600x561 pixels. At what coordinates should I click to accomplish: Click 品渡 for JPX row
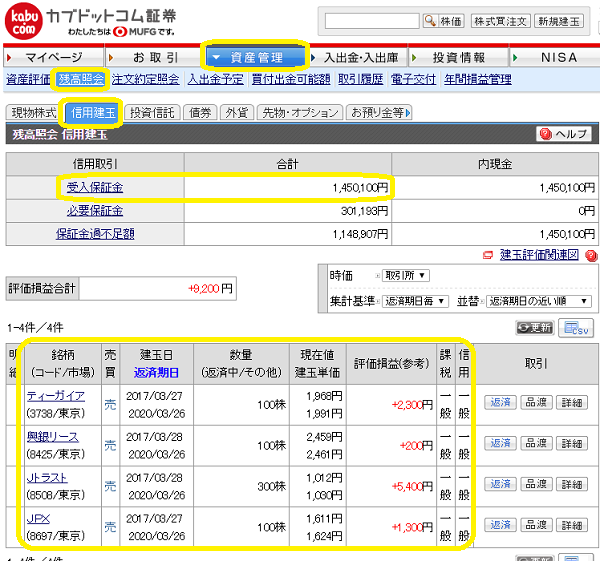tap(536, 525)
